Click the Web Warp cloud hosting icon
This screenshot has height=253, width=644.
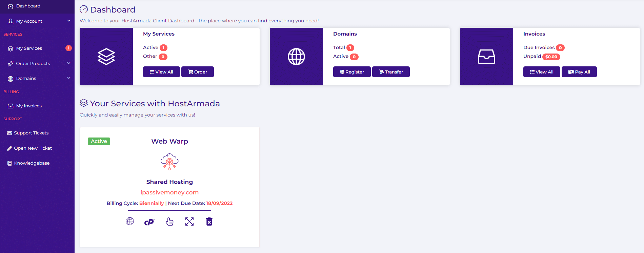tap(169, 162)
